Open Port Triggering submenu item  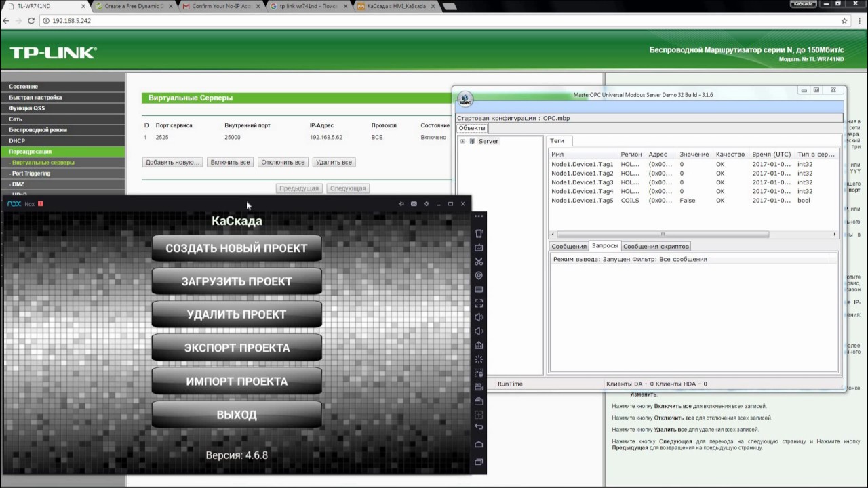(62, 174)
